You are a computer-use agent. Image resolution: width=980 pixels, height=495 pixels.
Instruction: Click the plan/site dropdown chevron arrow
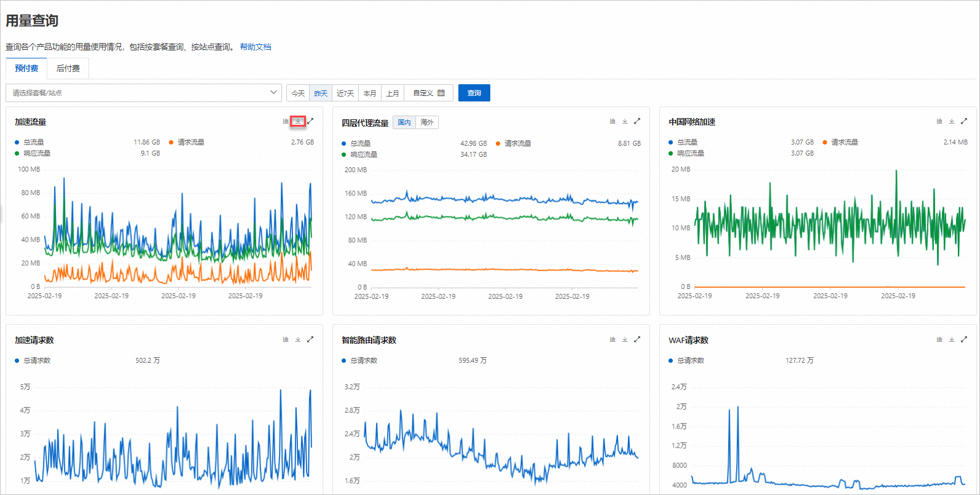click(273, 92)
